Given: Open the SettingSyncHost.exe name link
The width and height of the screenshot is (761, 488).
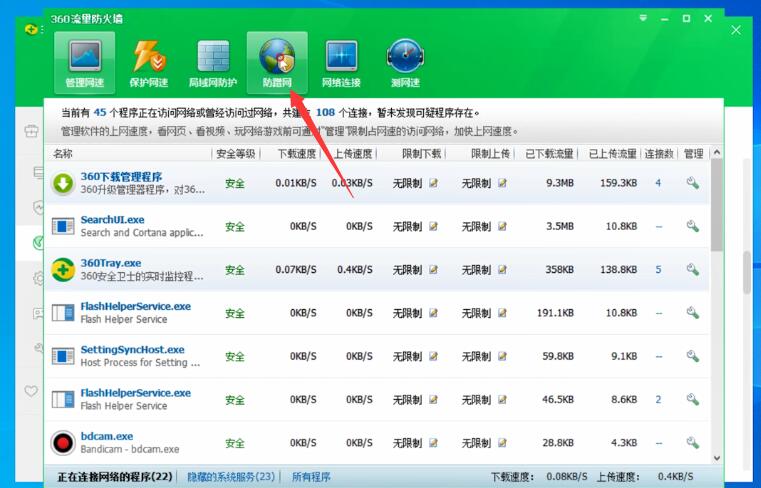Looking at the screenshot, I should (x=132, y=350).
